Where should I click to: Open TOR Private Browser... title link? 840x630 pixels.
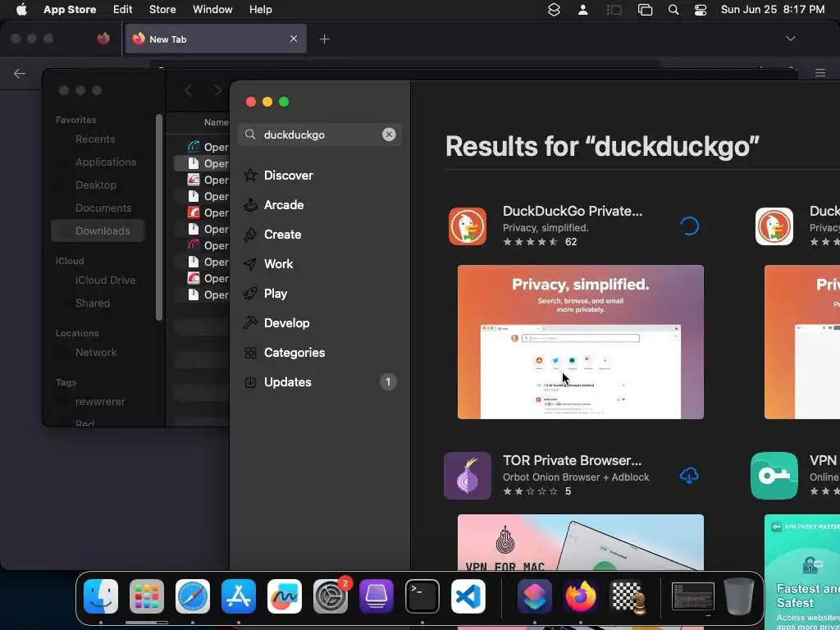coord(572,460)
